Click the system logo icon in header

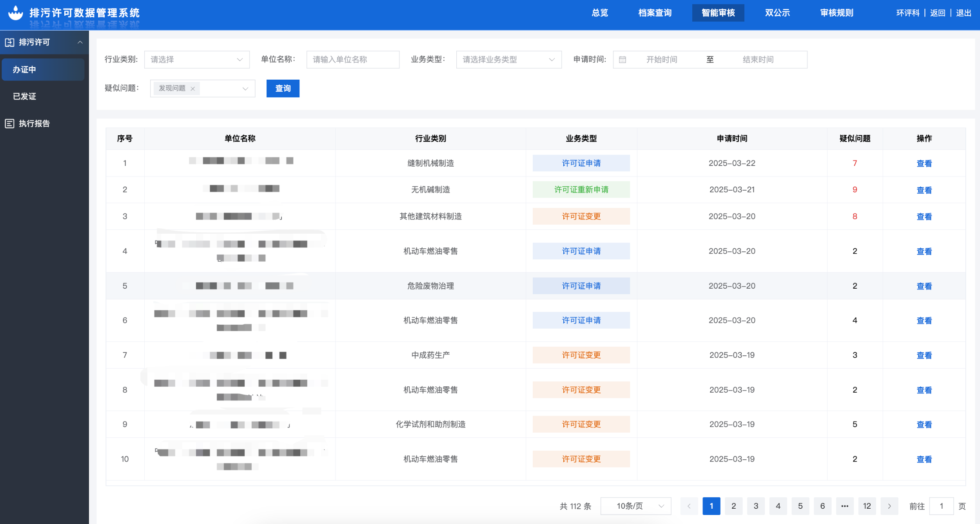[x=16, y=13]
